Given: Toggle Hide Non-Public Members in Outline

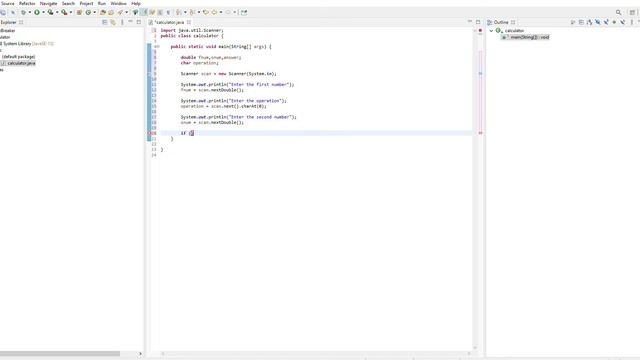Looking at the screenshot, I should (615, 22).
